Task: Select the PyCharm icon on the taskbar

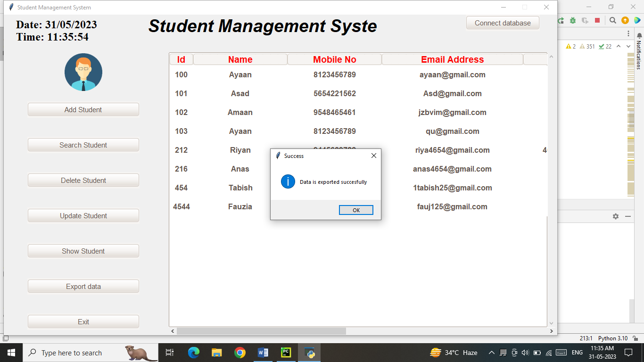Action: tap(286, 353)
